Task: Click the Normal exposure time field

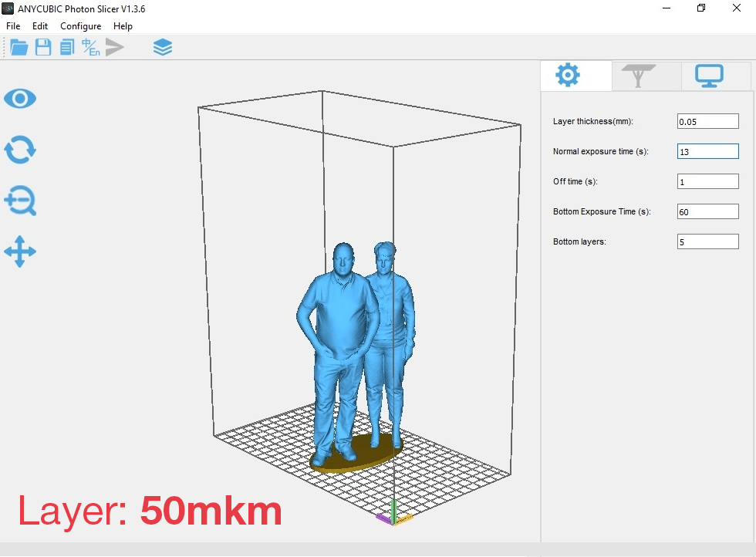Action: [708, 151]
